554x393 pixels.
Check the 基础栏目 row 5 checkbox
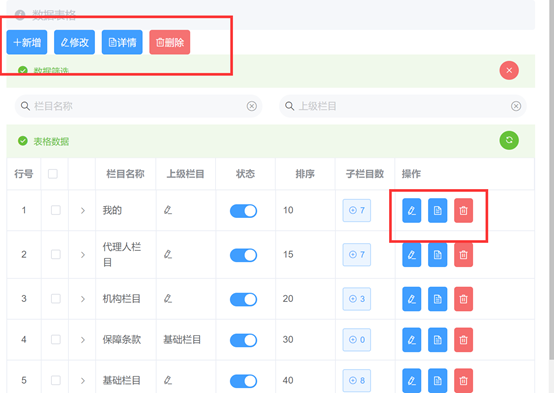pos(56,380)
